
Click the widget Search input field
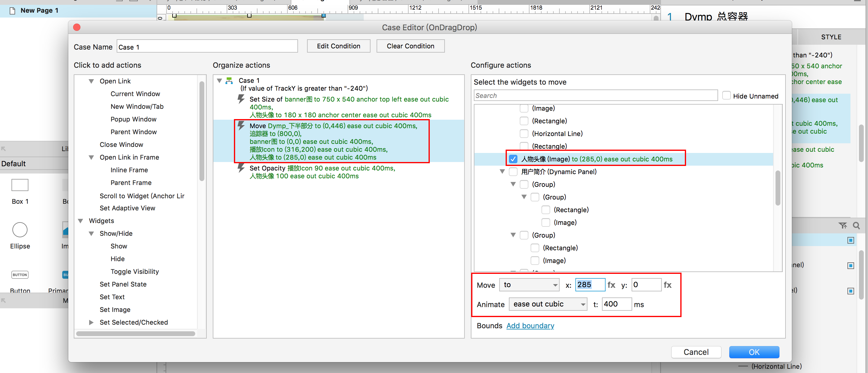(595, 96)
